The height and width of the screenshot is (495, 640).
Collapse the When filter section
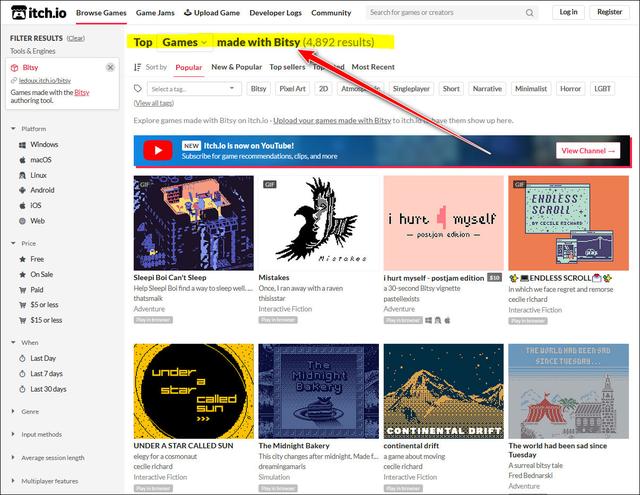(13, 343)
